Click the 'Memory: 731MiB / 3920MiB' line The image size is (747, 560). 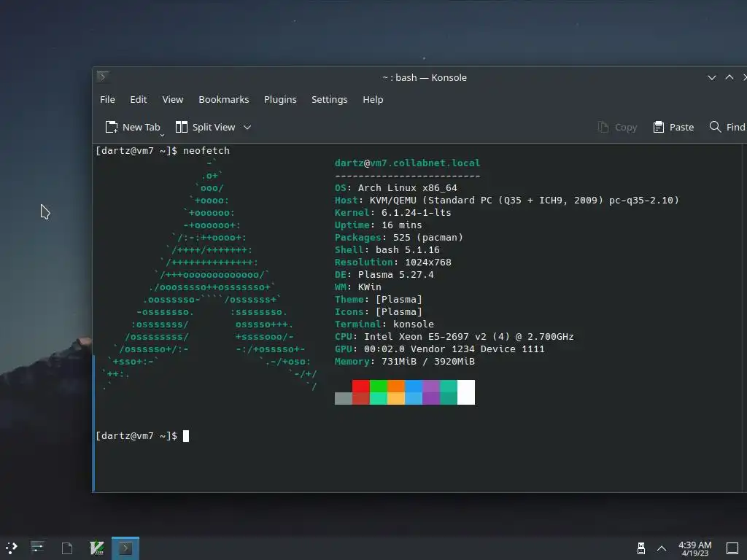coord(404,361)
